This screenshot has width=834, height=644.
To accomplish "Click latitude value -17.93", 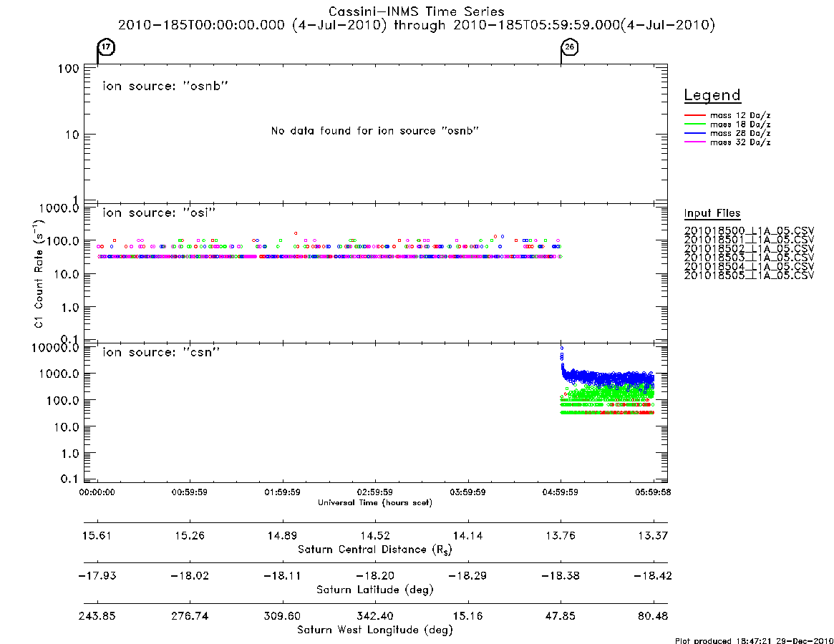I will point(97,576).
